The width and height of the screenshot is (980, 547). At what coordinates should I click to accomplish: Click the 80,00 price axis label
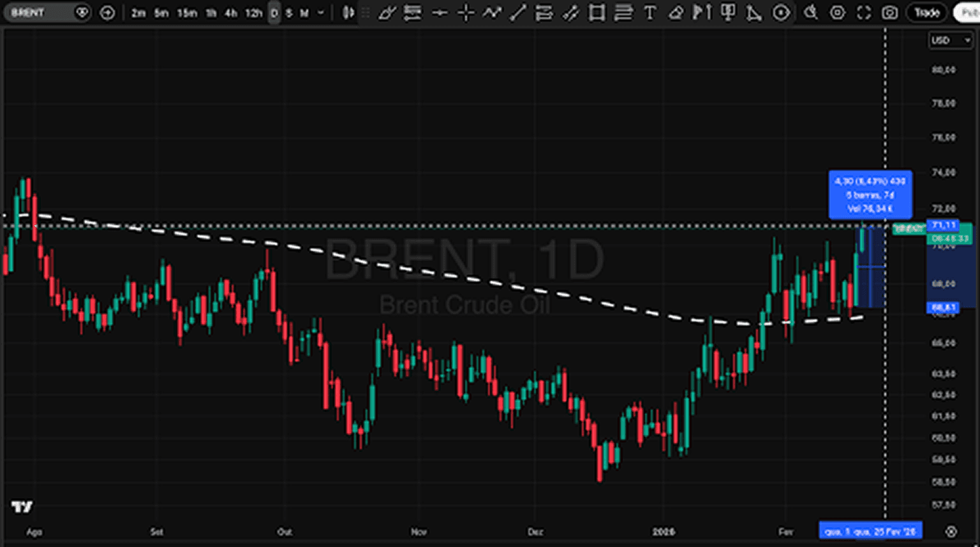[x=944, y=69]
